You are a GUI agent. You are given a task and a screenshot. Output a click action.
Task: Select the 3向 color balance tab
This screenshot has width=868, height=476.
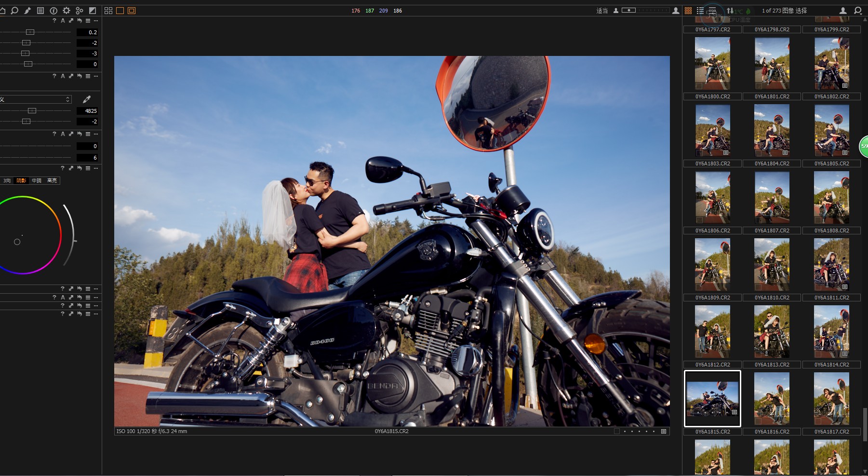(x=7, y=180)
